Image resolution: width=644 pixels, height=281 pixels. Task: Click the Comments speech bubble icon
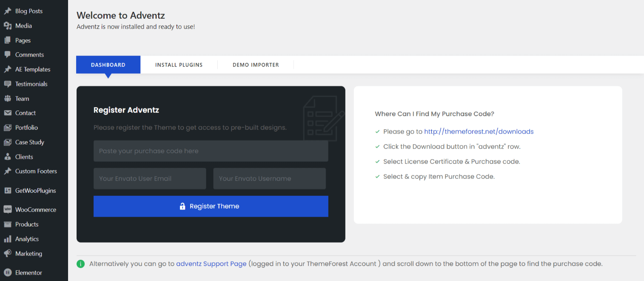coord(7,55)
